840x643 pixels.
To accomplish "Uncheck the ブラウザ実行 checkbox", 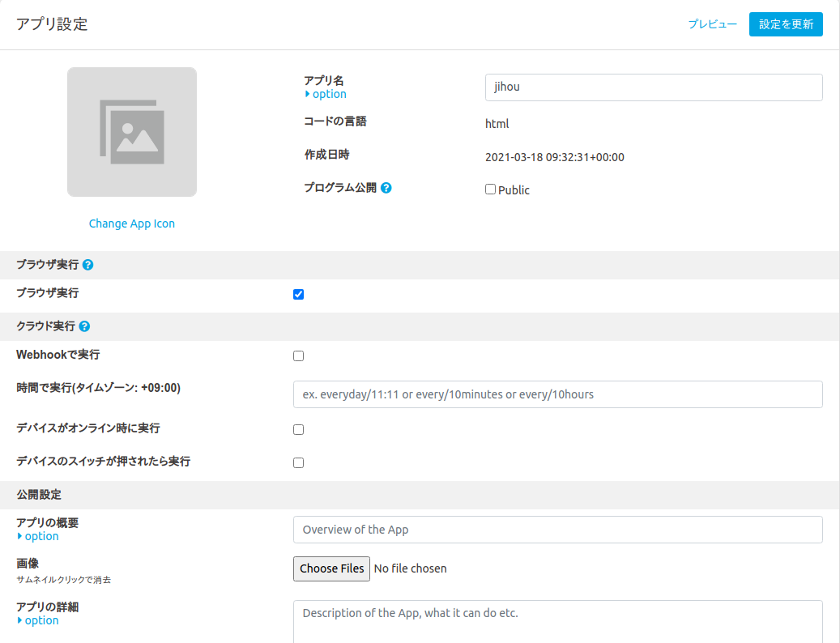I will click(298, 294).
